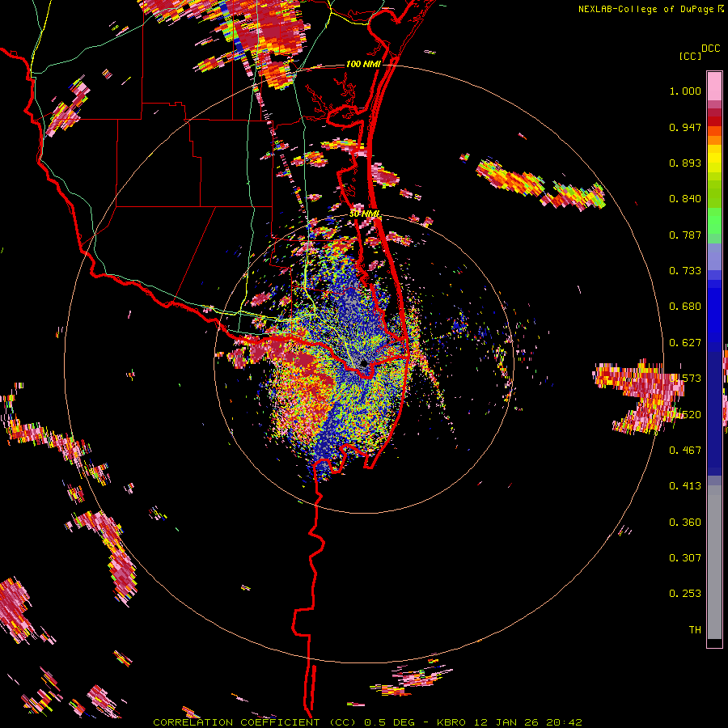The image size is (728, 728).
Task: Click the TH threshold label
Action: [x=695, y=629]
